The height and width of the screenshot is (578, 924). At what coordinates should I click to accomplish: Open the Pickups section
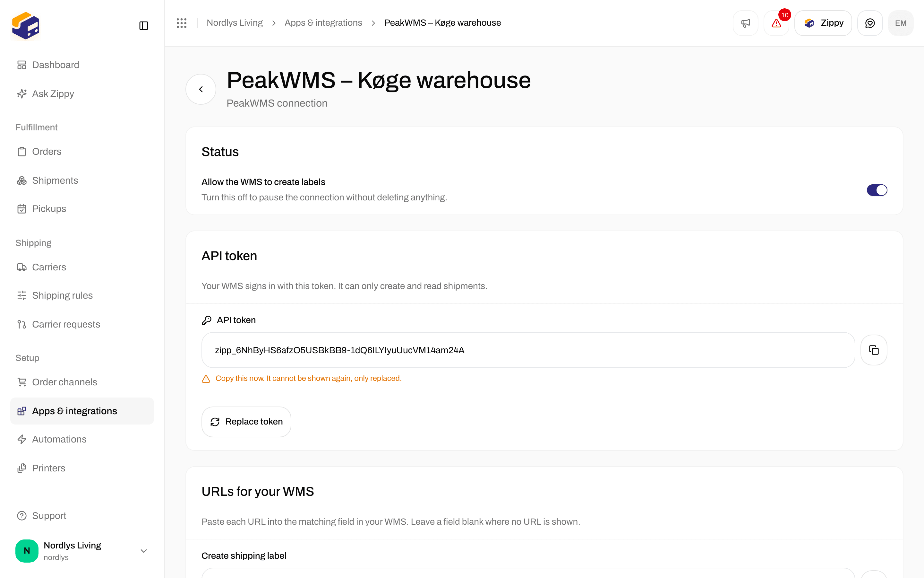click(x=82, y=209)
